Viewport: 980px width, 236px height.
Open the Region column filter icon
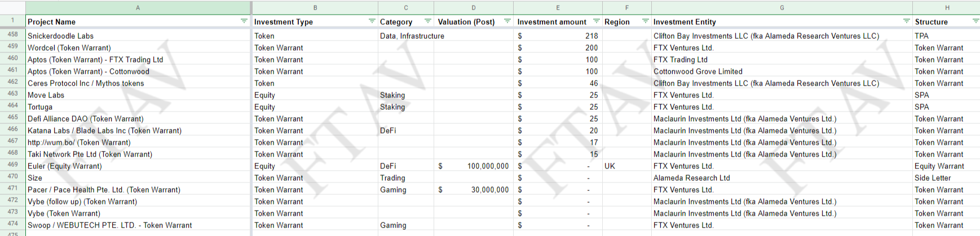(645, 21)
